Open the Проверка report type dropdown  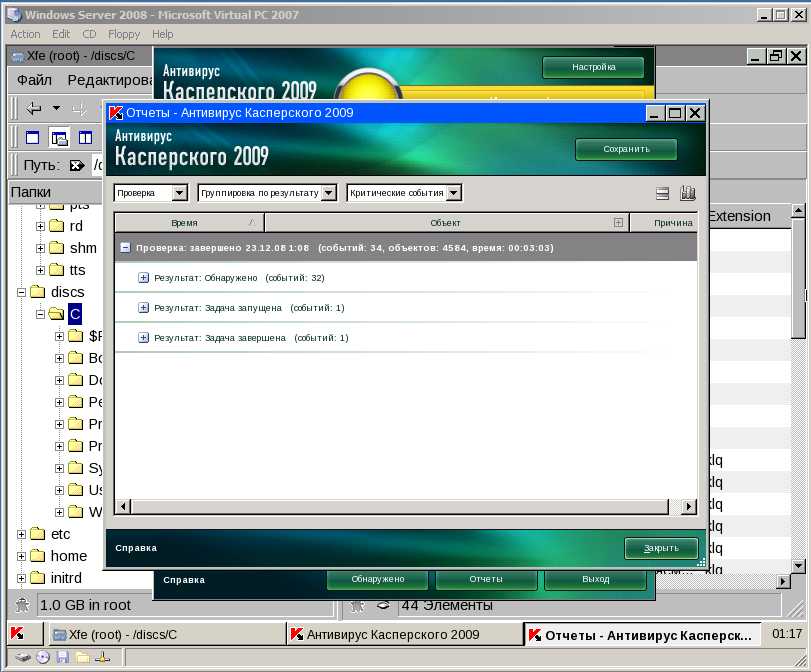(x=179, y=193)
